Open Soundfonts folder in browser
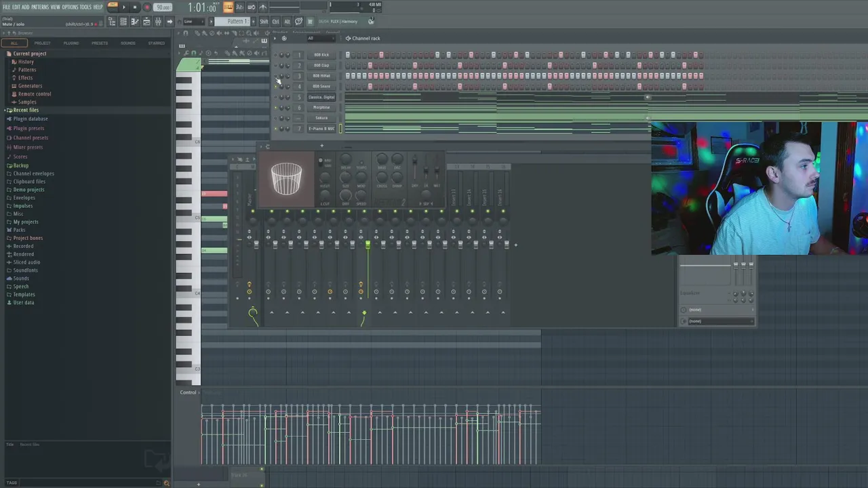The width and height of the screenshot is (868, 488). (24, 270)
